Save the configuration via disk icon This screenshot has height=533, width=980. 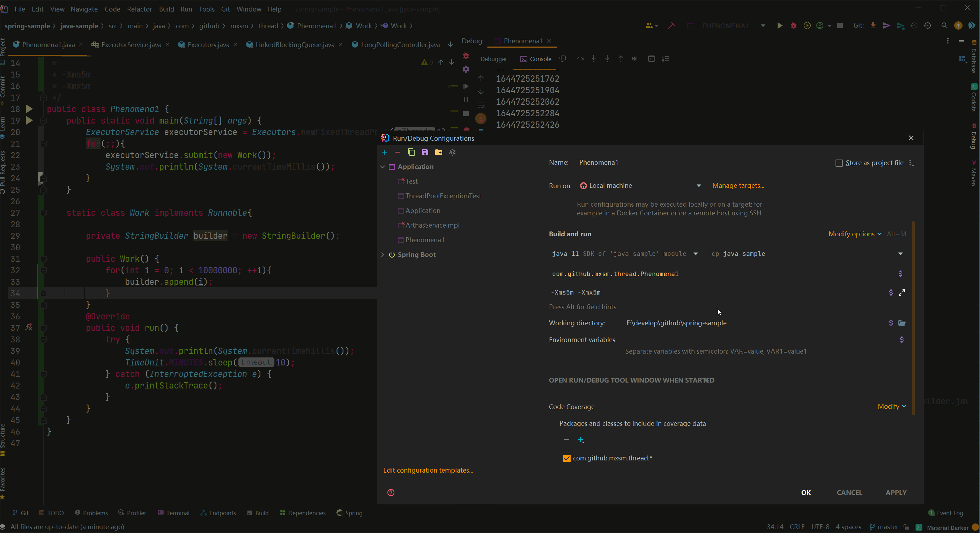pos(425,152)
